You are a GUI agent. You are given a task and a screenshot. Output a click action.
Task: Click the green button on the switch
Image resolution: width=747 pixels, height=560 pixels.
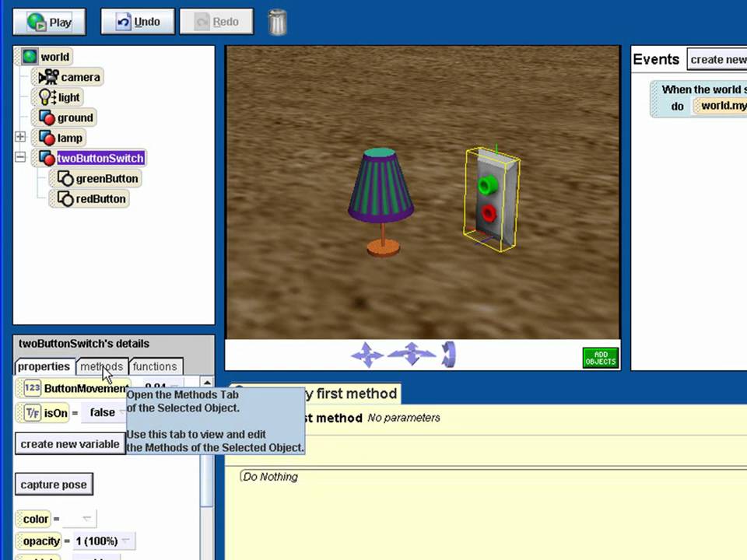[487, 185]
